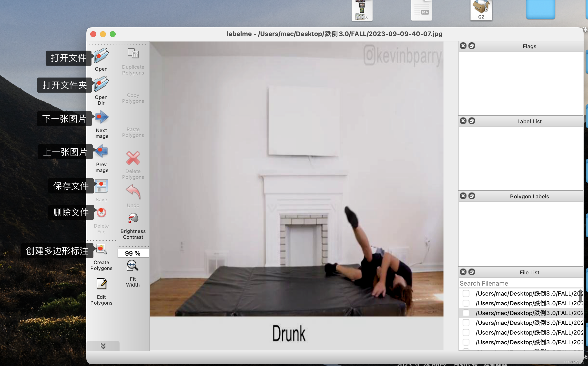Check the second file list checkbox

click(x=466, y=303)
